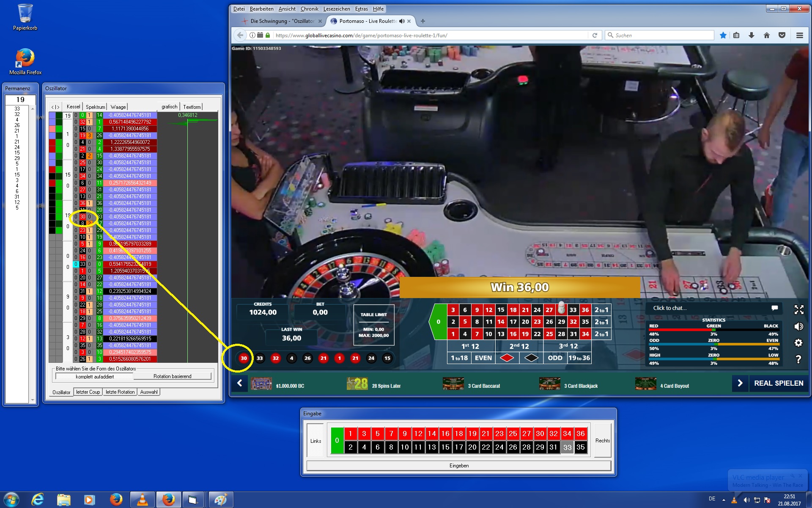Open the Windows Start button
The height and width of the screenshot is (508, 812).
click(11, 500)
